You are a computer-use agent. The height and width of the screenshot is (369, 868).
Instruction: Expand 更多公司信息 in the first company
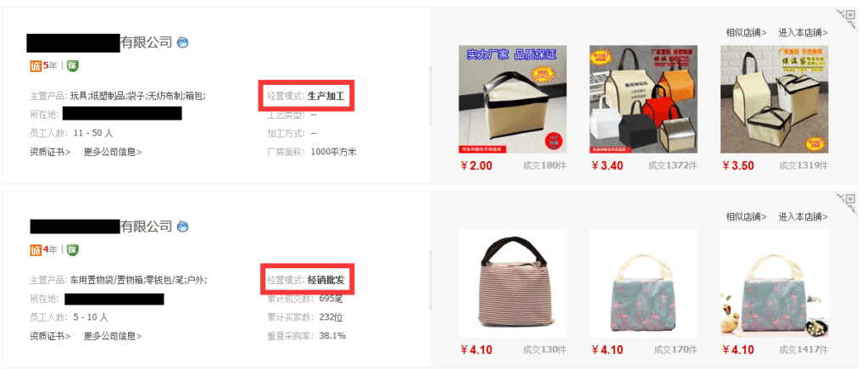(x=113, y=152)
